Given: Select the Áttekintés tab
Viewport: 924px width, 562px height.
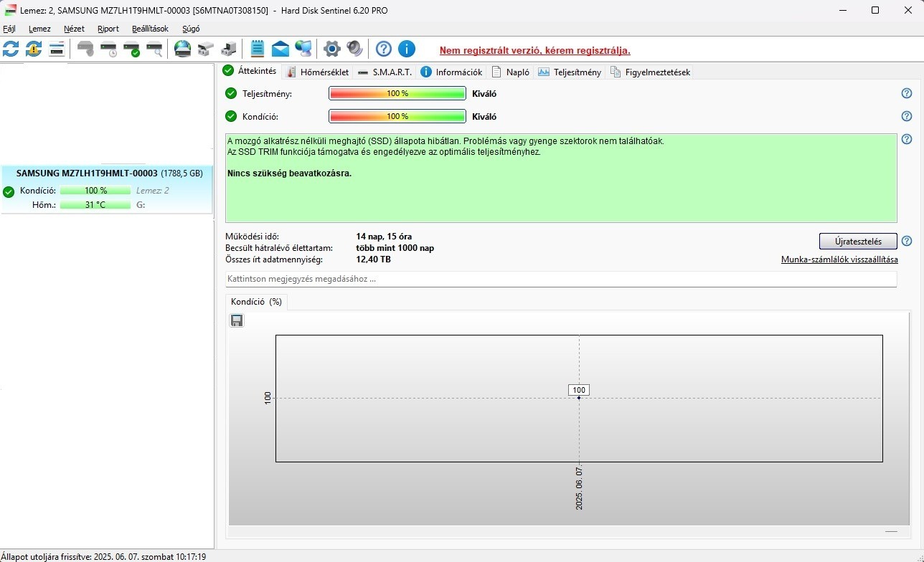Looking at the screenshot, I should tap(250, 71).
